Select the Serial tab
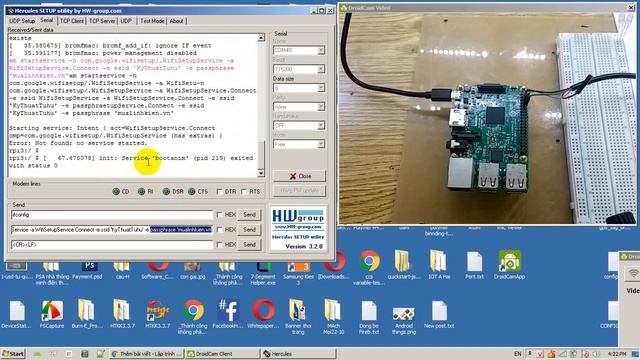The height and width of the screenshot is (360, 640). 47,20
